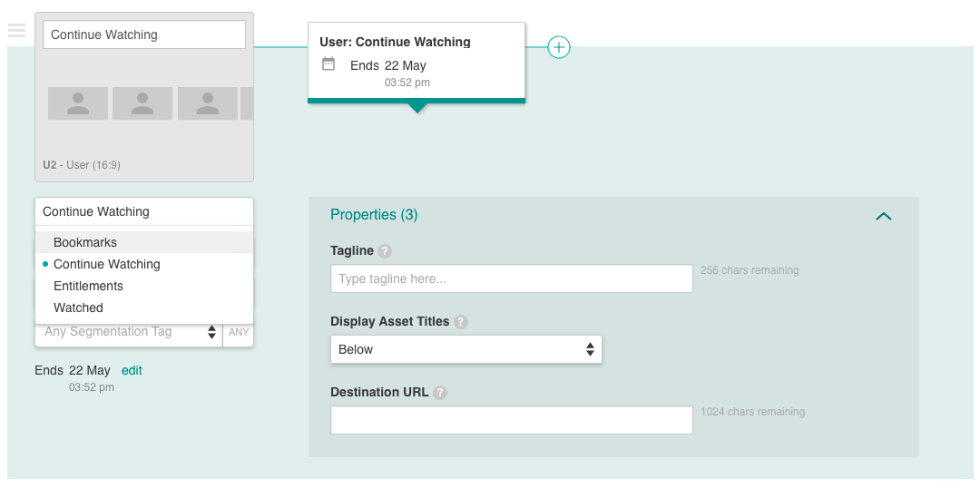Viewport: 980px width, 488px height.
Task: Click first user placeholder thumbnail
Action: tap(78, 103)
